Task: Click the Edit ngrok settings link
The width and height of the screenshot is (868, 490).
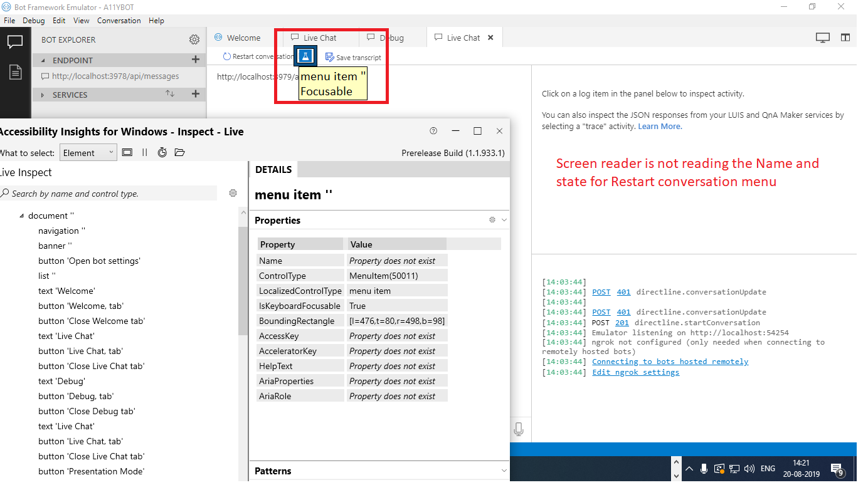Action: point(635,372)
